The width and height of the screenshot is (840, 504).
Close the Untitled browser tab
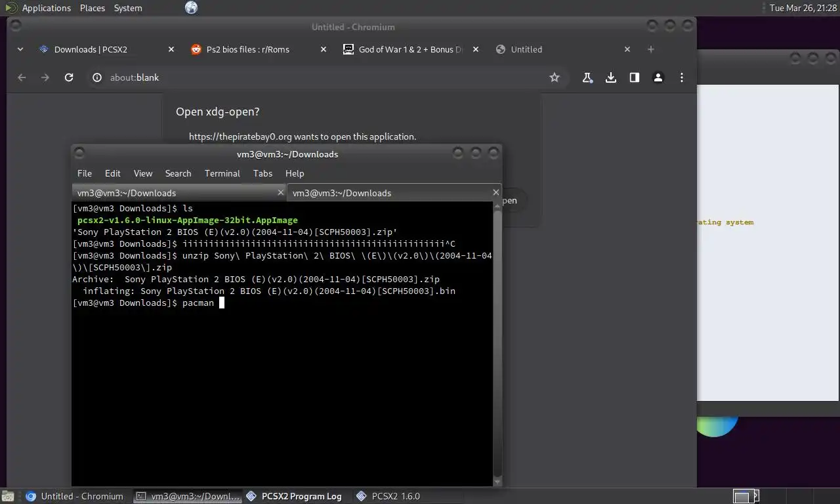(627, 49)
